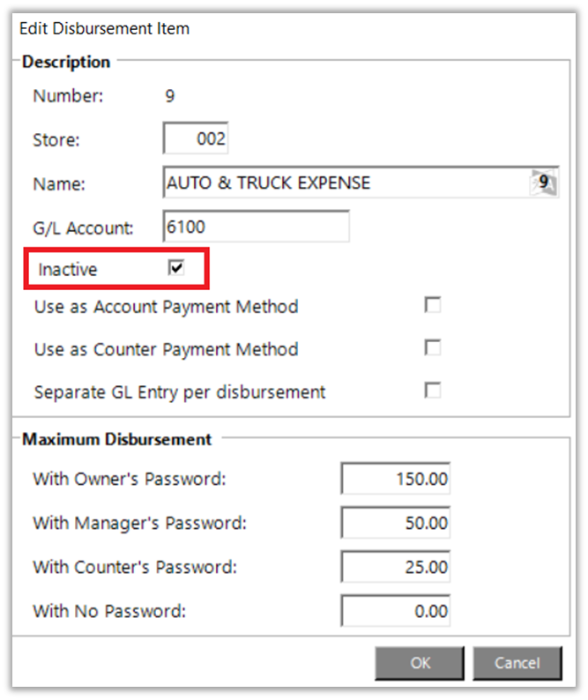This screenshot has height=700, width=588.
Task: Click the "With Owner's Password:" label text
Action: (130, 480)
